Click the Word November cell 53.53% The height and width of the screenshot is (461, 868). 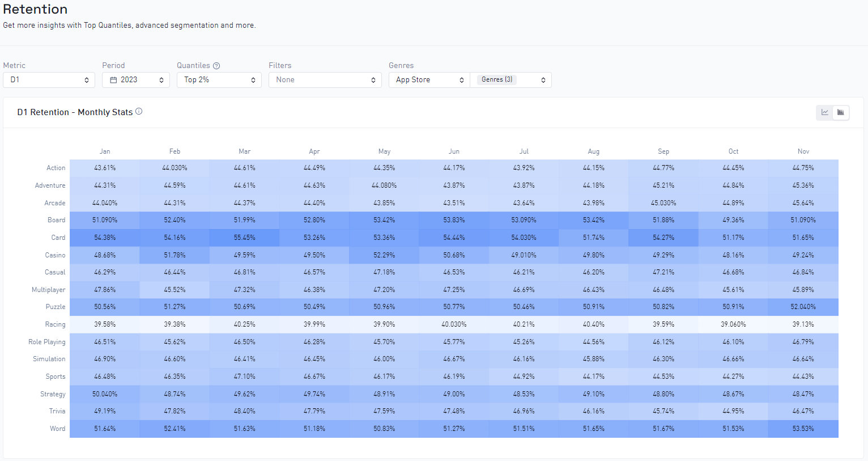pos(803,429)
